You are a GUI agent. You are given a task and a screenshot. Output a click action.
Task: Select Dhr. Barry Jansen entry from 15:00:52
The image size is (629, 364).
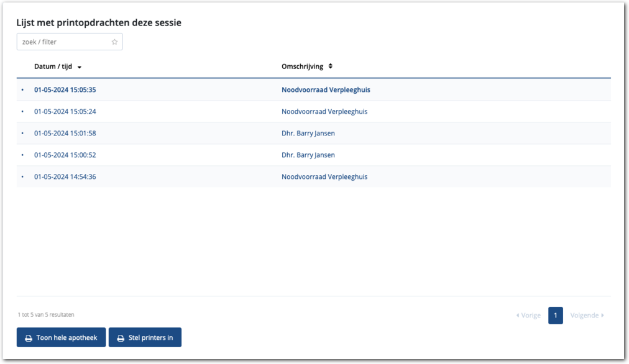click(x=308, y=155)
